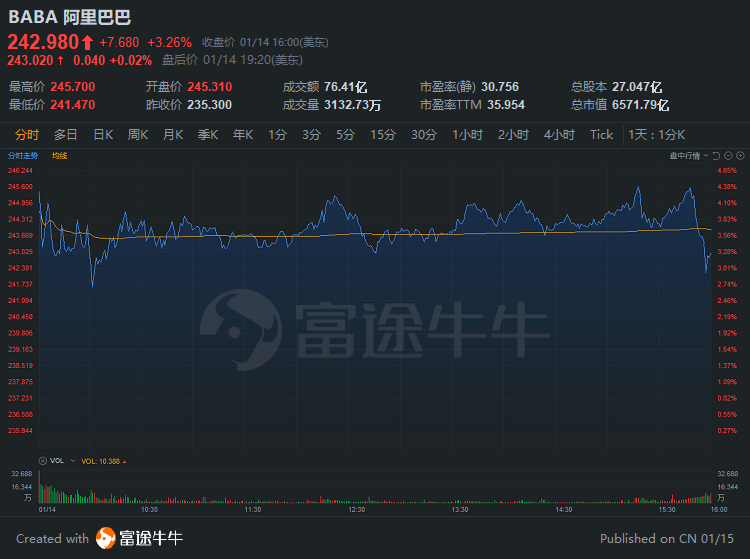This screenshot has height=559, width=750.
Task: Click the 市盈率TTM value 35.954
Action: pyautogui.click(x=506, y=105)
